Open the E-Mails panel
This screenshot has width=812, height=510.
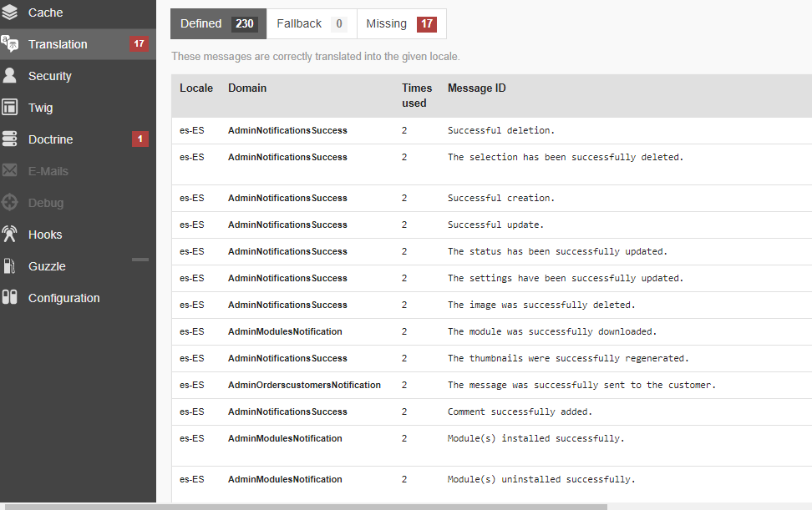[48, 171]
